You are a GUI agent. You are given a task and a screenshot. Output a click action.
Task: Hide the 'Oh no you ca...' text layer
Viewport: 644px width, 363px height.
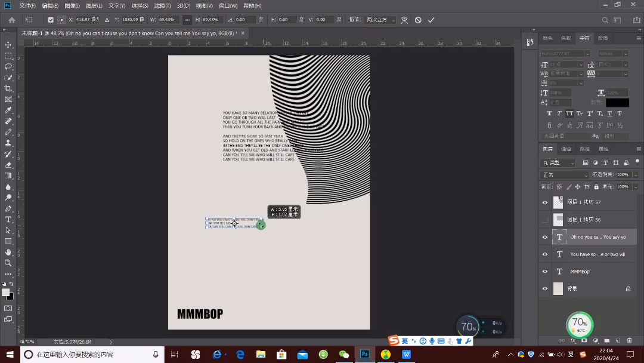click(x=545, y=237)
